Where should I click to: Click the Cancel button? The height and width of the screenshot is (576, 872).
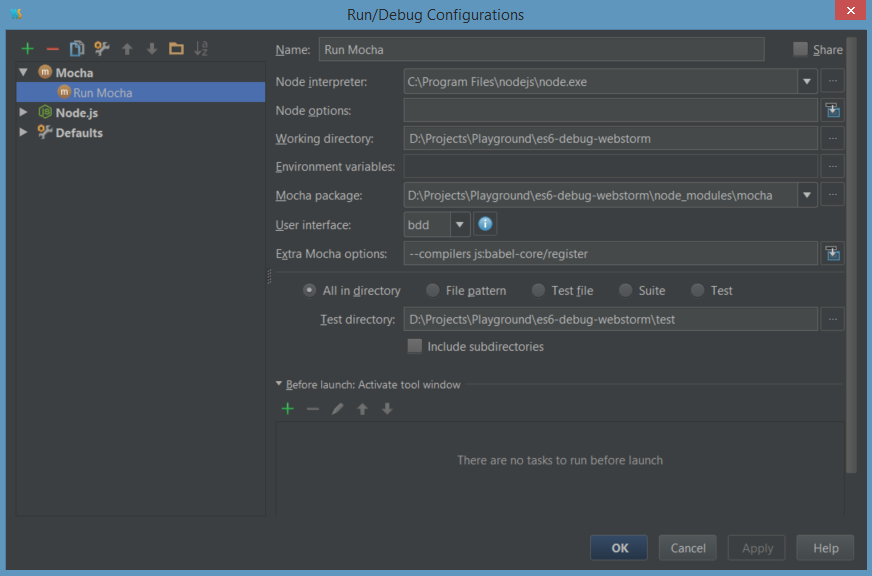[687, 548]
